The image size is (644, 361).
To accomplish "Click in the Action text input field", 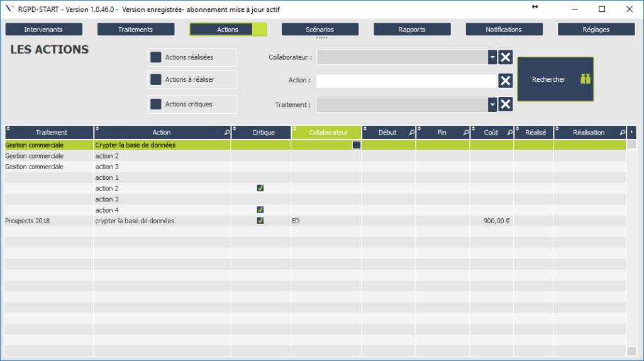I will tap(407, 81).
